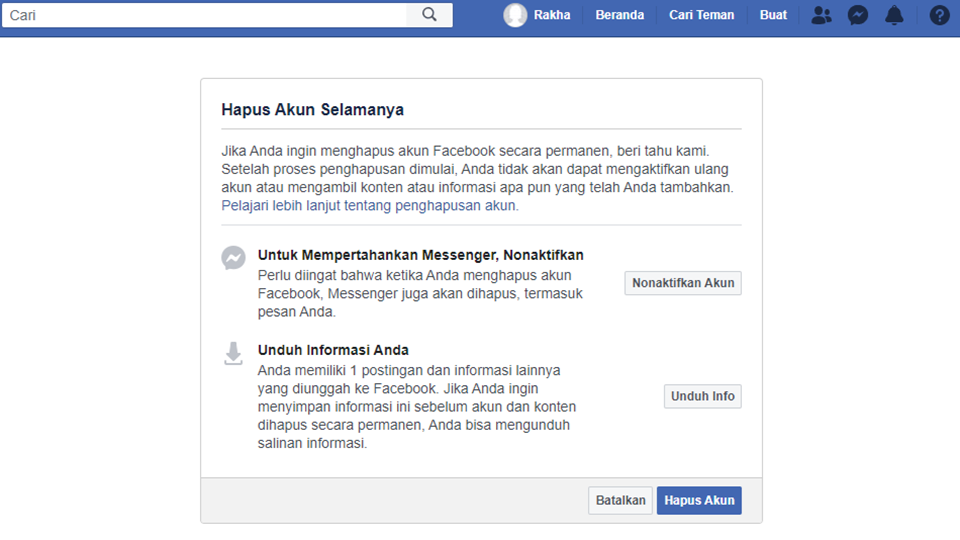
Task: Show notifications via the bell icon
Action: 894,15
